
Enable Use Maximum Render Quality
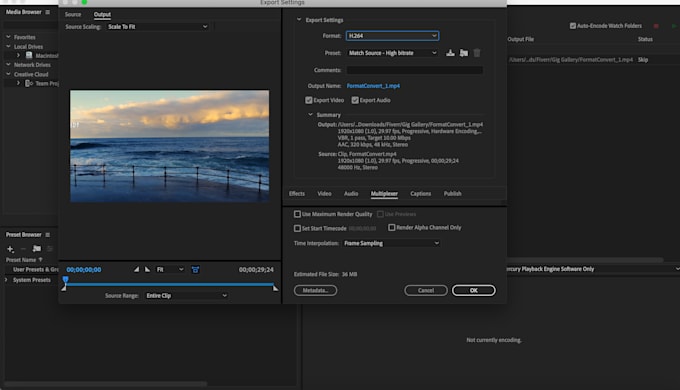point(297,214)
